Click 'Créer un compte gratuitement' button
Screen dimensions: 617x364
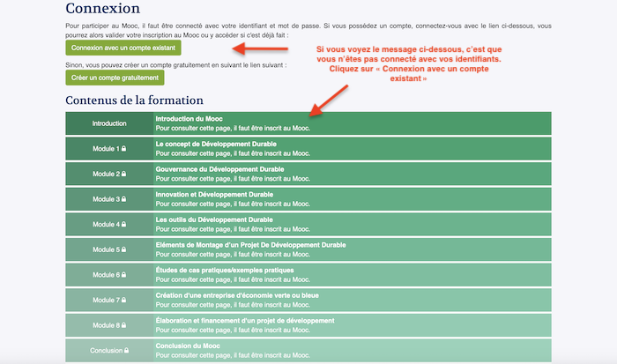(x=115, y=78)
